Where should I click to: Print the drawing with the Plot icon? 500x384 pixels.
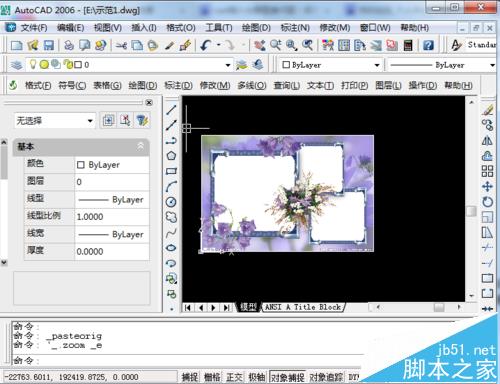coord(69,45)
